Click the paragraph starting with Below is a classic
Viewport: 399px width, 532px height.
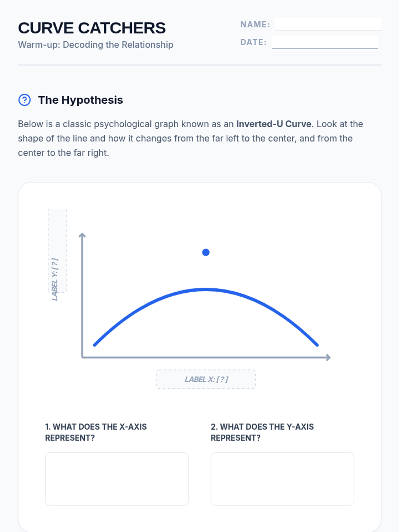pos(190,138)
